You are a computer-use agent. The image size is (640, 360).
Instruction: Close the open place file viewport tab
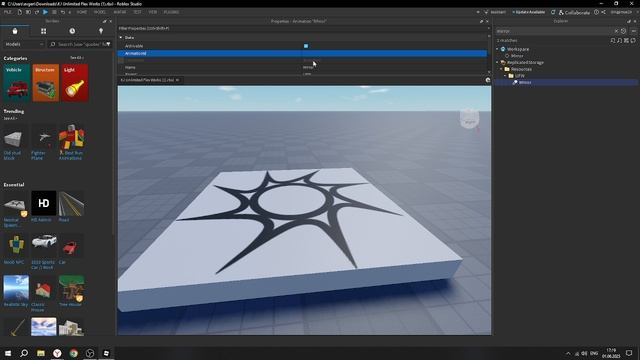177,80
